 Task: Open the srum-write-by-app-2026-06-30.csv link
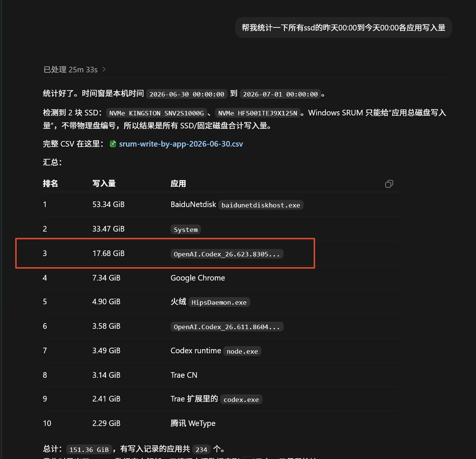(181, 144)
